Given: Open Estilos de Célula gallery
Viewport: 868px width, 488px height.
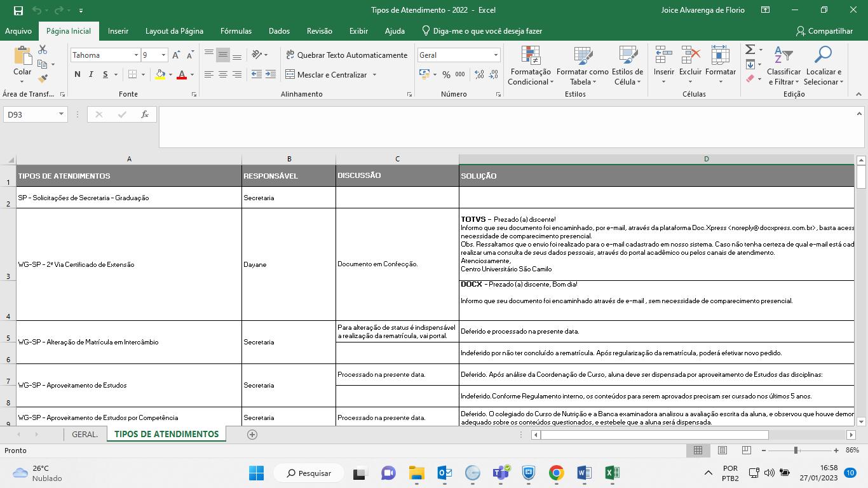Looking at the screenshot, I should point(627,66).
